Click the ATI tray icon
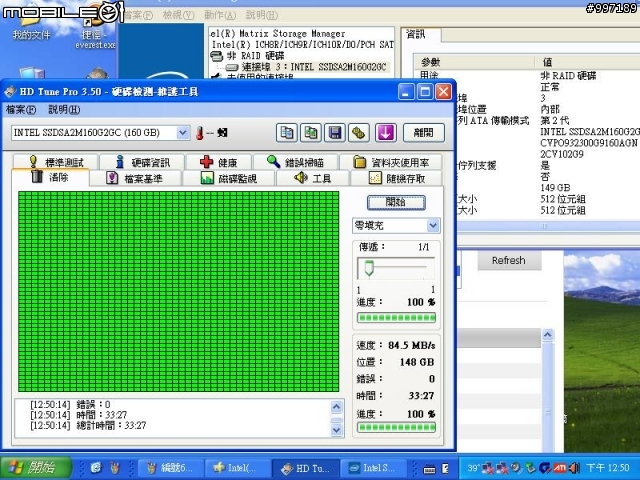The width and height of the screenshot is (640, 480). (559, 468)
